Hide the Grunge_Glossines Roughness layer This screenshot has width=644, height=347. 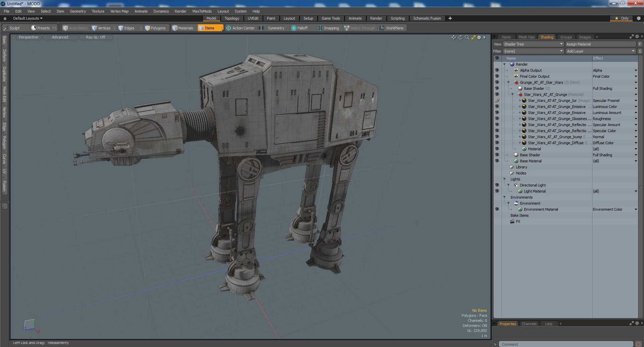tap(497, 119)
